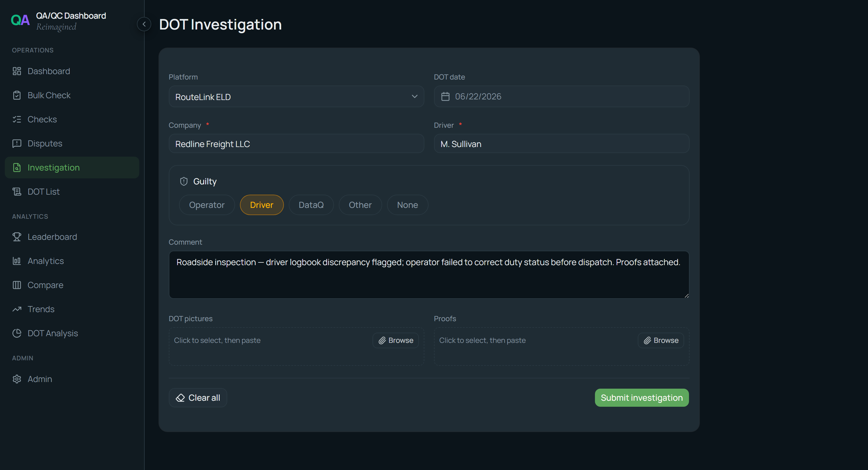868x470 pixels.
Task: Browse files for DOT pictures
Action: [396, 340]
